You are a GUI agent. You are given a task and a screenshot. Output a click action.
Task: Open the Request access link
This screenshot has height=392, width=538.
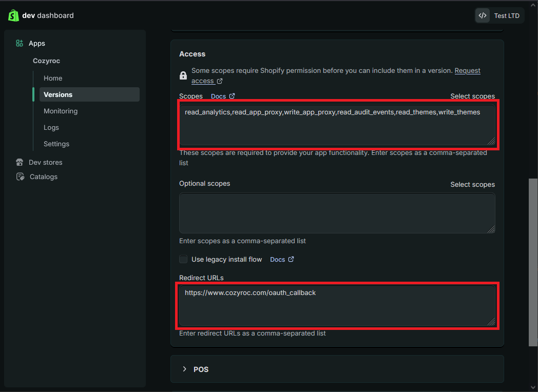467,71
